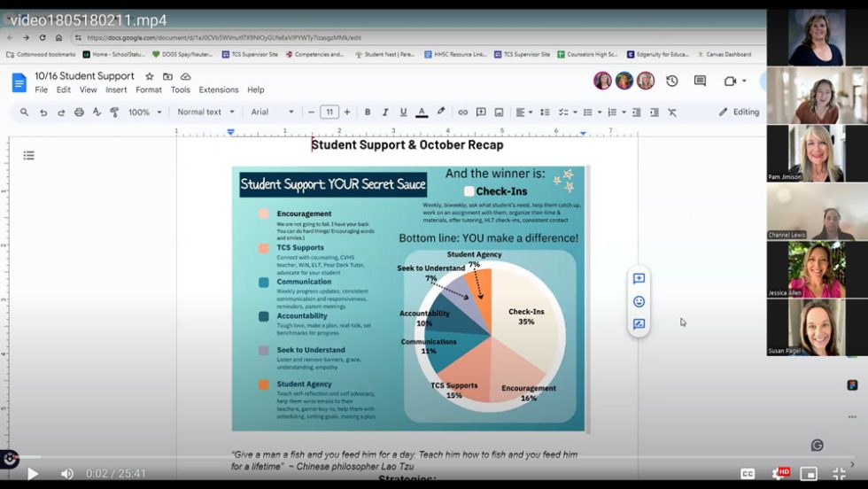Open the zoom 100% dropdown
868x489 pixels.
pyautogui.click(x=145, y=113)
